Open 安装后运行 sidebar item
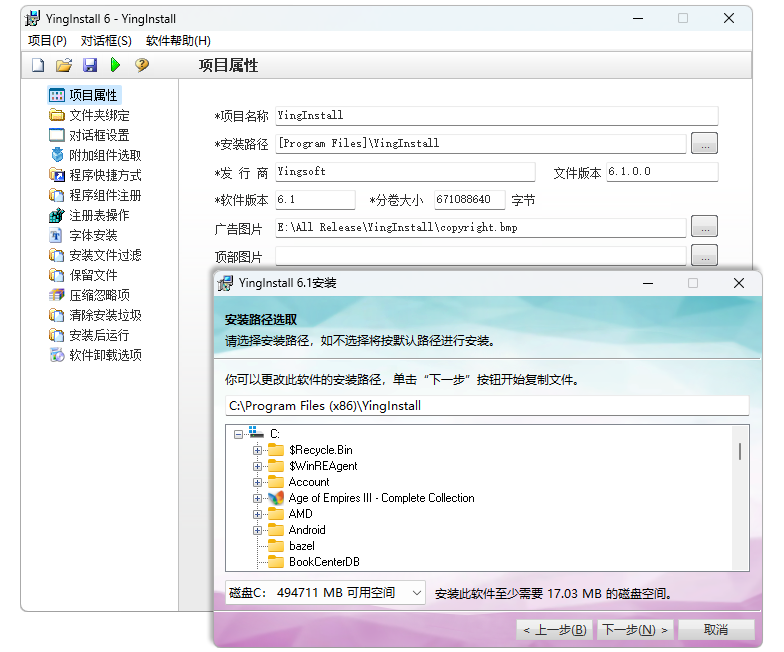The height and width of the screenshot is (652, 784). point(90,335)
